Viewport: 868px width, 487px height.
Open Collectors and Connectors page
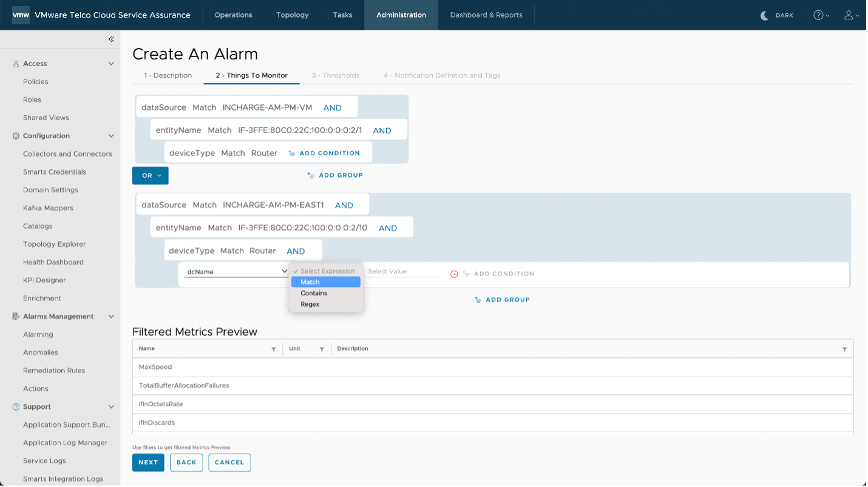67,154
